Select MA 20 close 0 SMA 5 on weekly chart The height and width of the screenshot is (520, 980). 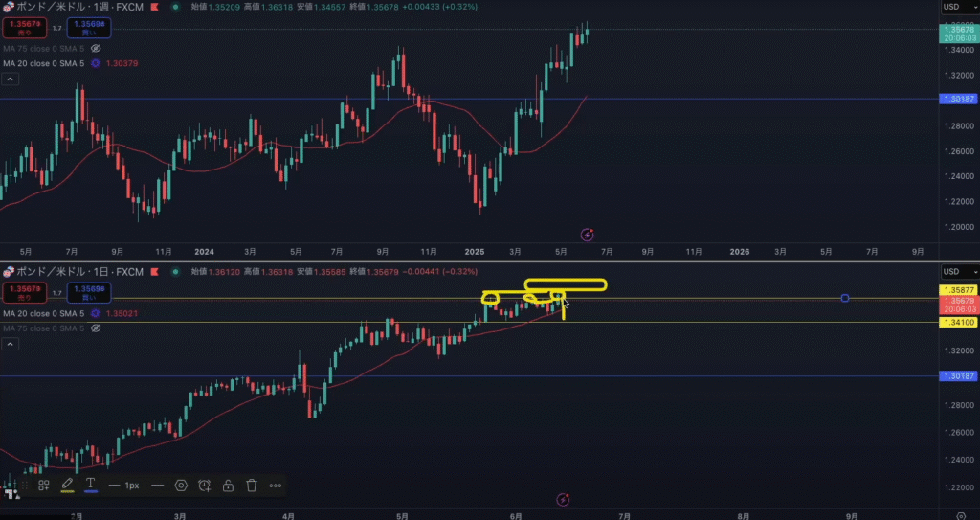(44, 63)
